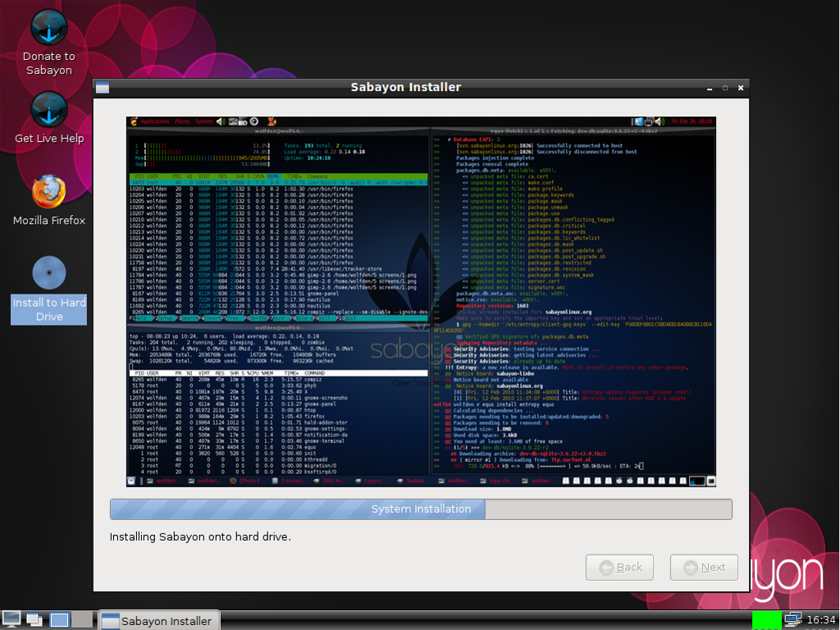This screenshot has width=840, height=630.
Task: Click the green system monitor applet
Action: pos(767,620)
